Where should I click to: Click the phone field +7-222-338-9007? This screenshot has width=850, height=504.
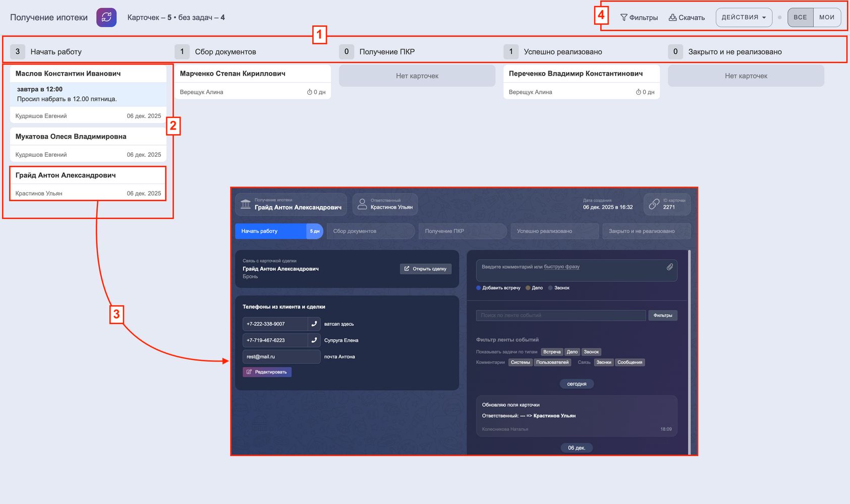tap(275, 324)
